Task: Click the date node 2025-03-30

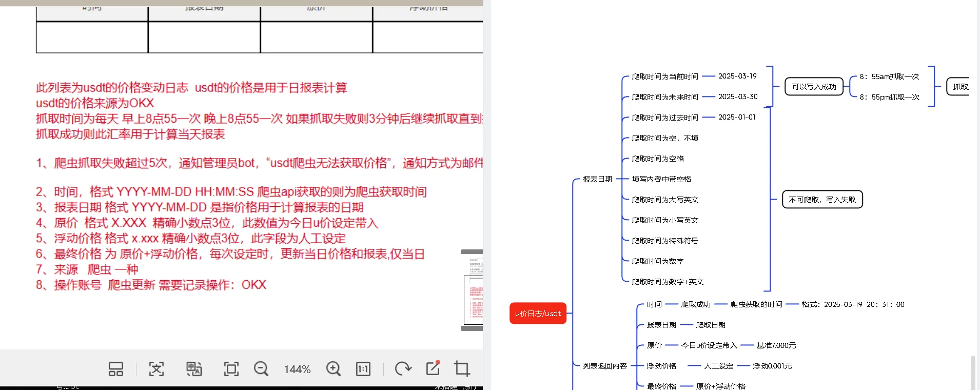Action: tap(738, 96)
